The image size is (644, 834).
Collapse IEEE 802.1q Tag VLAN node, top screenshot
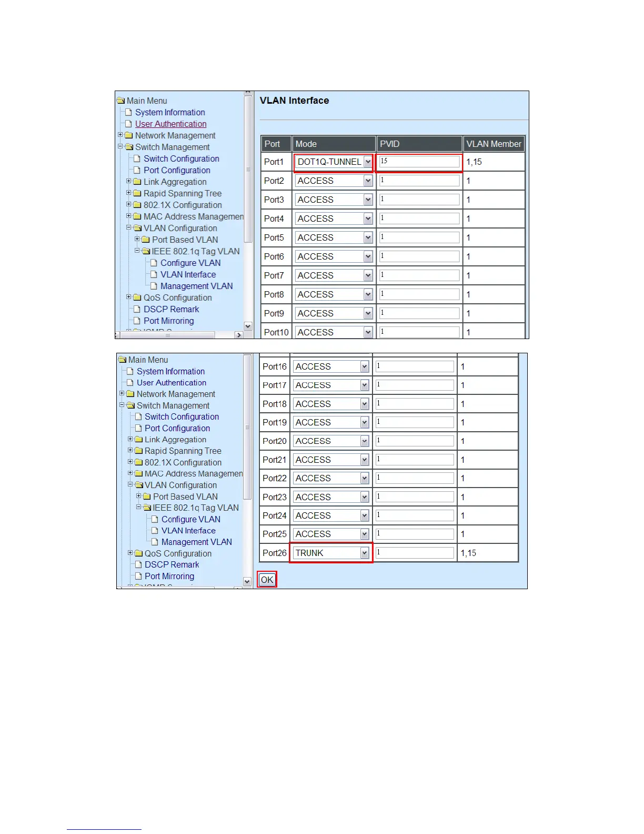coord(137,251)
